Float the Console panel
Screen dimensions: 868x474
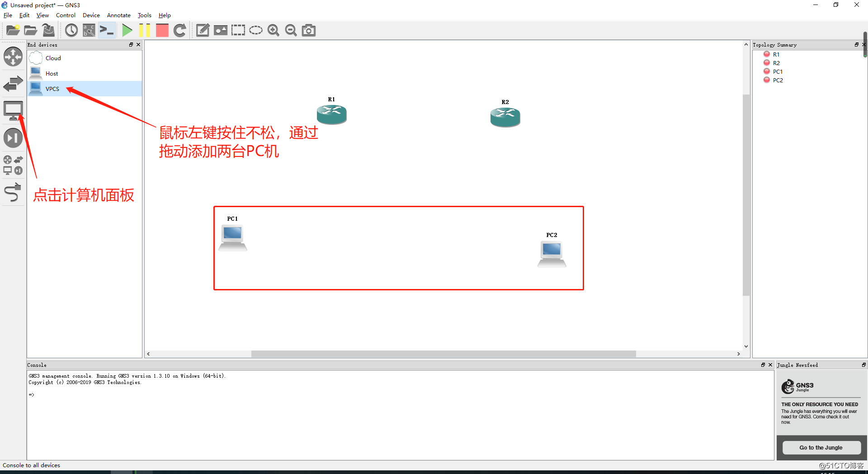pyautogui.click(x=763, y=365)
